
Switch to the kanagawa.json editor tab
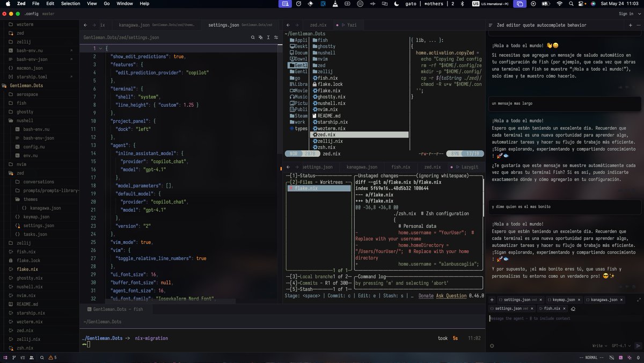[156, 25]
